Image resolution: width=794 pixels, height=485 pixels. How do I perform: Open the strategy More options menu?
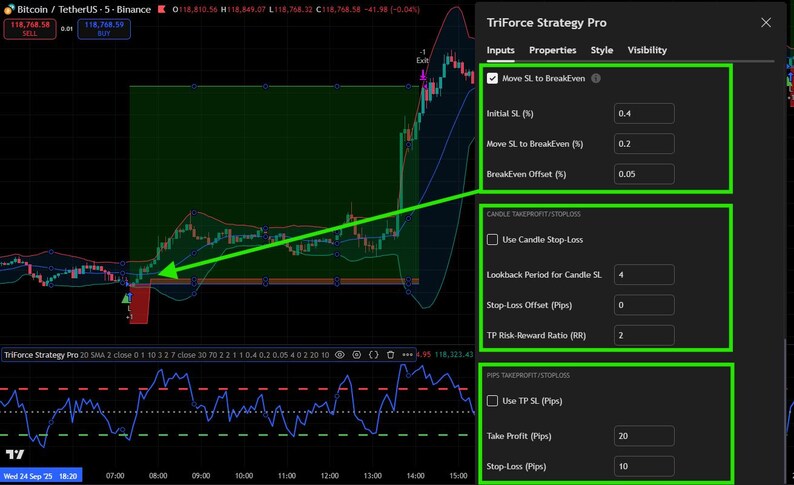click(x=407, y=355)
